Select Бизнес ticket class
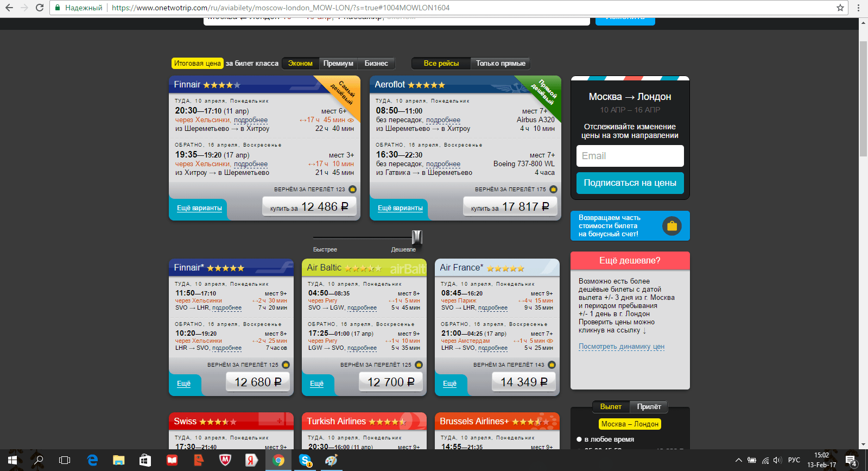868x471 pixels. coord(376,64)
